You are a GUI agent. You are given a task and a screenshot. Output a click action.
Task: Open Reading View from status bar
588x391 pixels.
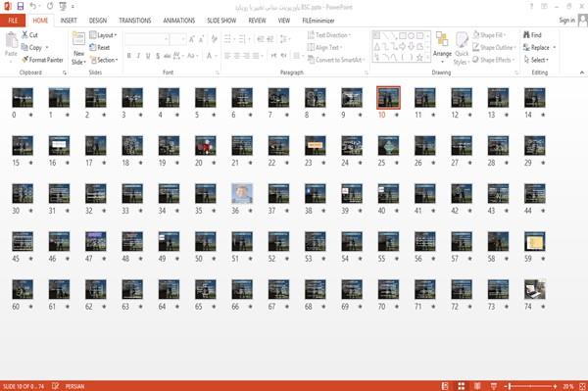pos(477,386)
